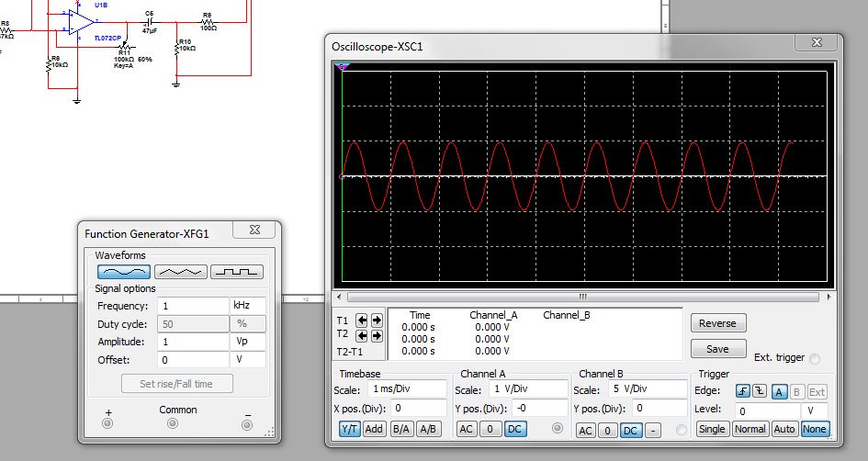
Task: Set Channel A coupling to AC
Action: [466, 429]
